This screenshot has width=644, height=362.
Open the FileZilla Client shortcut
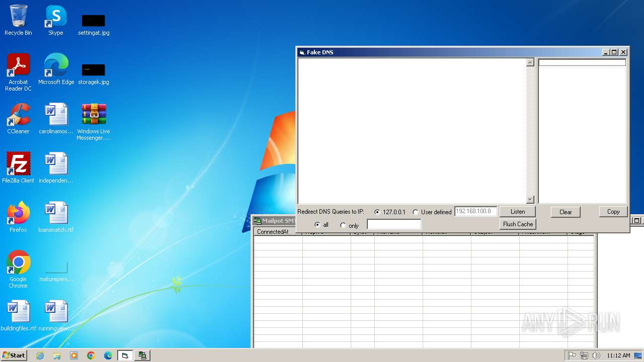18,168
